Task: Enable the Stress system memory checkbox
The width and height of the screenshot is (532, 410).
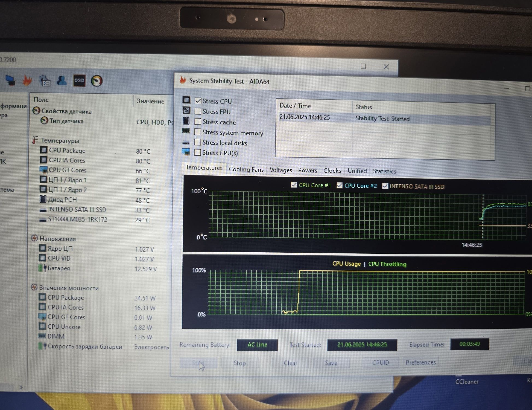Action: tap(198, 132)
